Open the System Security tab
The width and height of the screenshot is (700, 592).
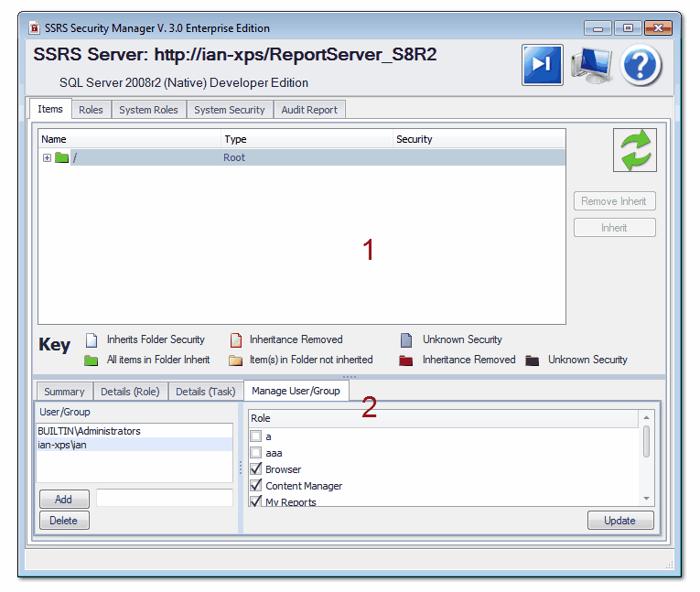pyautogui.click(x=230, y=110)
